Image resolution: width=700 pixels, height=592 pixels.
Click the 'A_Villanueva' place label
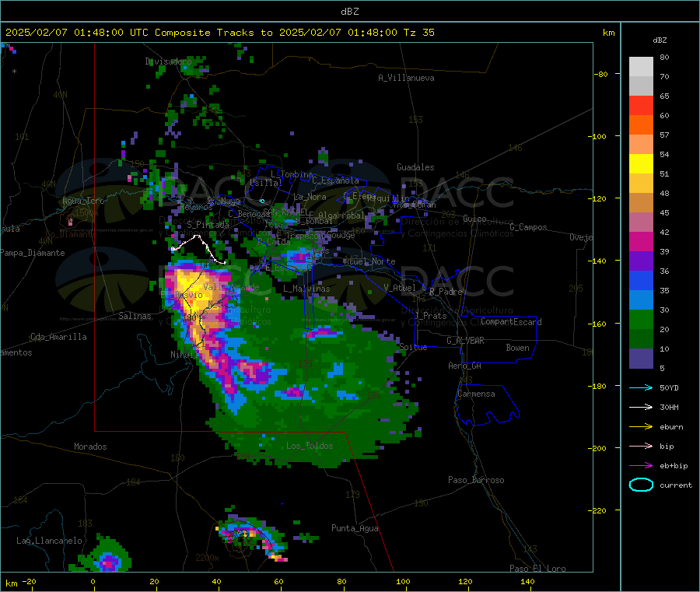tap(406, 78)
